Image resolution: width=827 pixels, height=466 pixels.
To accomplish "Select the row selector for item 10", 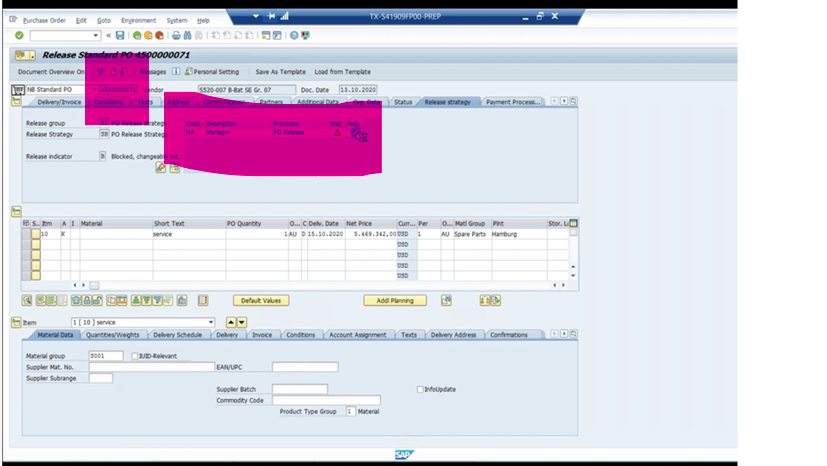I will tap(26, 234).
